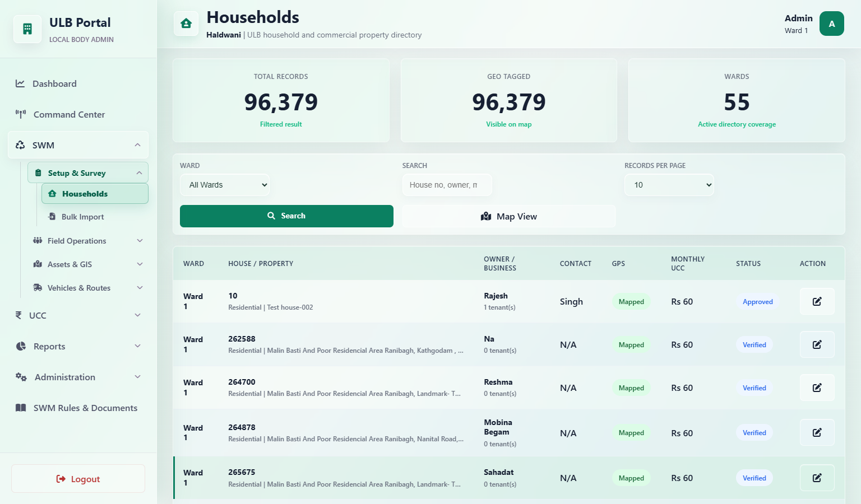Open edit action for house 264878 row
Viewport: 861px width, 504px height.
coord(817,432)
